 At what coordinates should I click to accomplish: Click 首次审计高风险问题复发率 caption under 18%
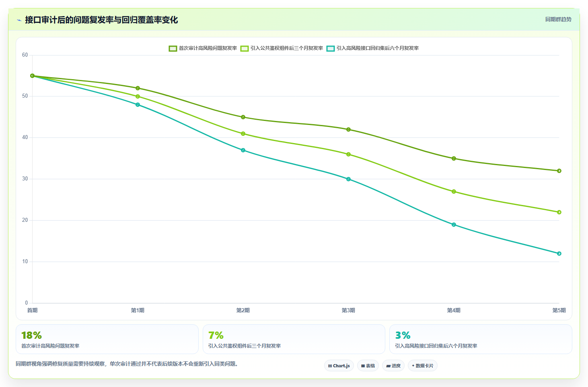click(x=50, y=346)
